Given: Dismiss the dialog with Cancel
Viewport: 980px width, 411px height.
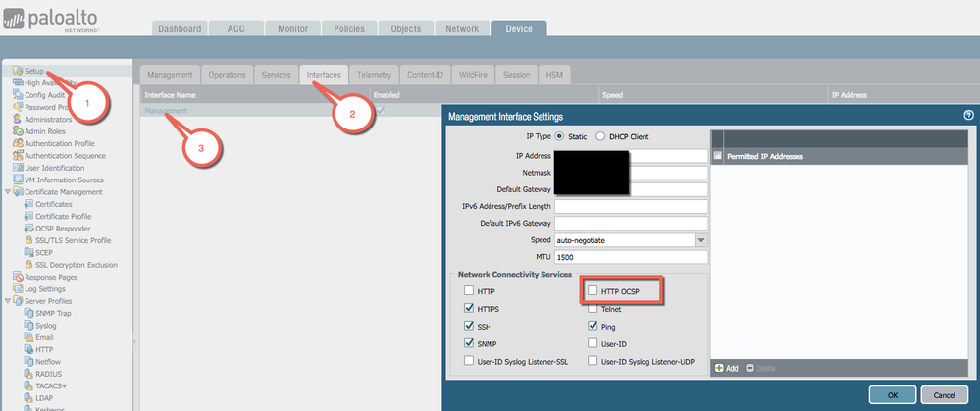Looking at the screenshot, I should (944, 394).
